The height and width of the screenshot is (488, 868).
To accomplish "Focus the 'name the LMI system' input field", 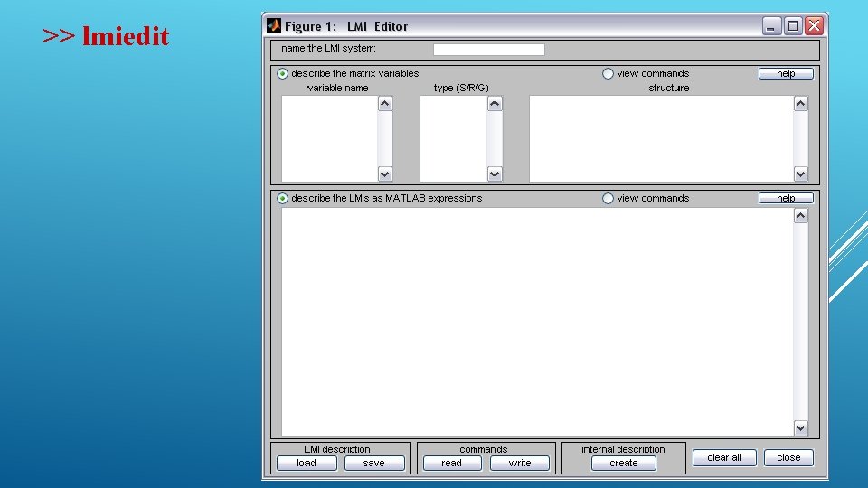I will coord(489,49).
